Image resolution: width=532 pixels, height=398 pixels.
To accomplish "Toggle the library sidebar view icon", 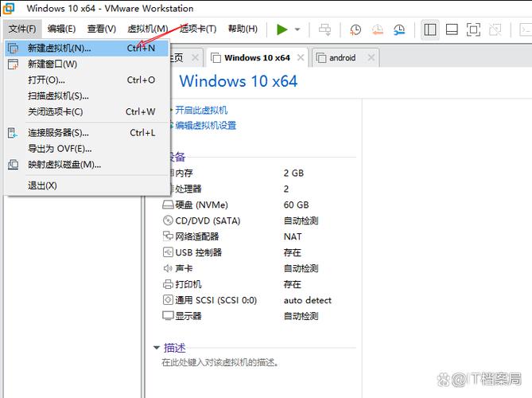I will click(x=430, y=29).
